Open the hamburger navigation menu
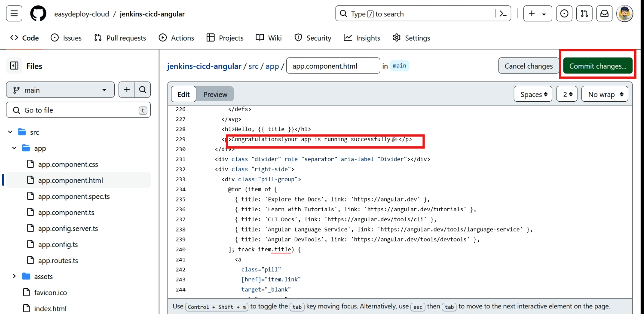 [14, 14]
